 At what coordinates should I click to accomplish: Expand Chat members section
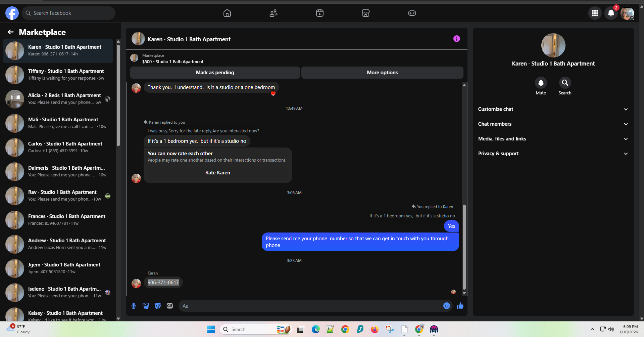click(x=553, y=124)
